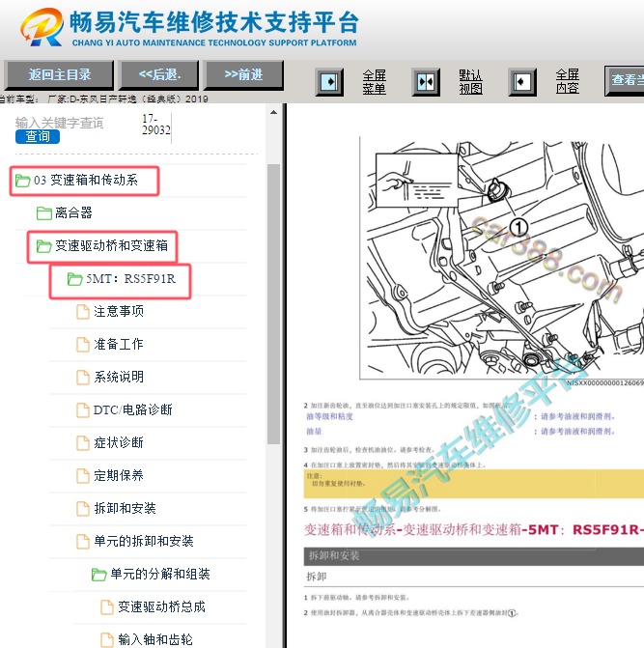Image resolution: width=644 pixels, height=648 pixels.
Task: Collapse the 单元的分解和组装 folder
Action: (x=159, y=574)
